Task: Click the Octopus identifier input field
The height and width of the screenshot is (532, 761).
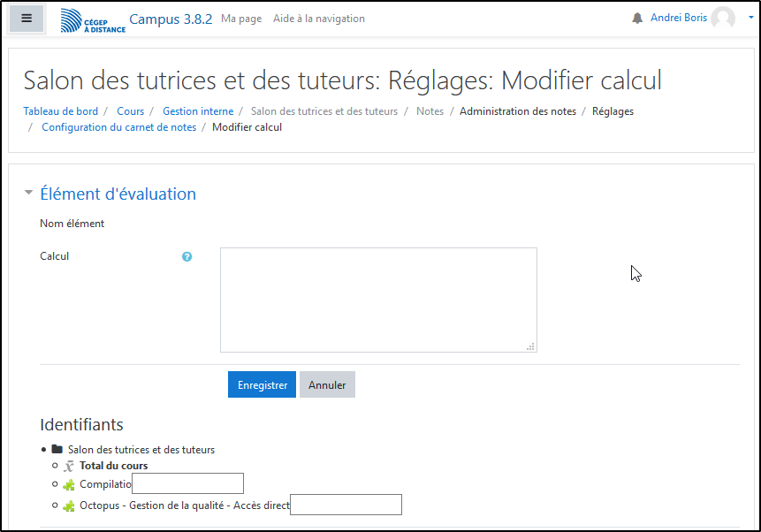Action: point(346,505)
